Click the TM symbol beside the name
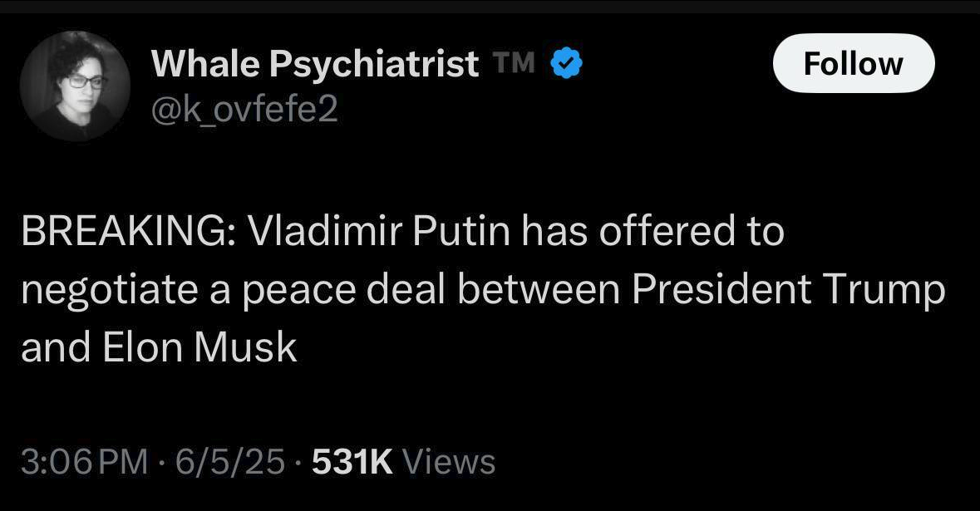 pyautogui.click(x=514, y=61)
